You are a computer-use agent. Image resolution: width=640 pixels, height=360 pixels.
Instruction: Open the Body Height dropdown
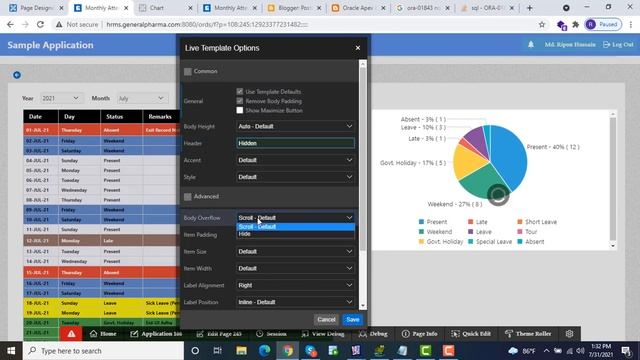(x=295, y=126)
